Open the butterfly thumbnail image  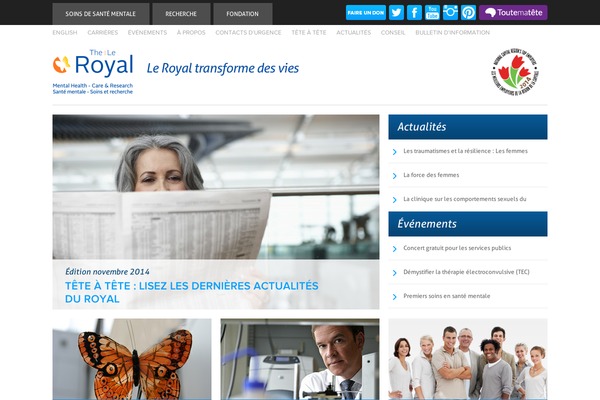click(132, 359)
